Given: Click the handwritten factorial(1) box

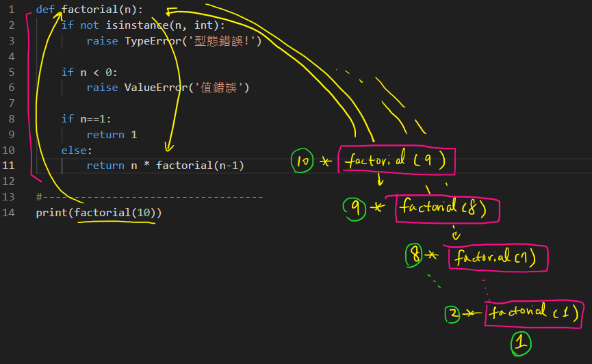Looking at the screenshot, I should point(534,313).
